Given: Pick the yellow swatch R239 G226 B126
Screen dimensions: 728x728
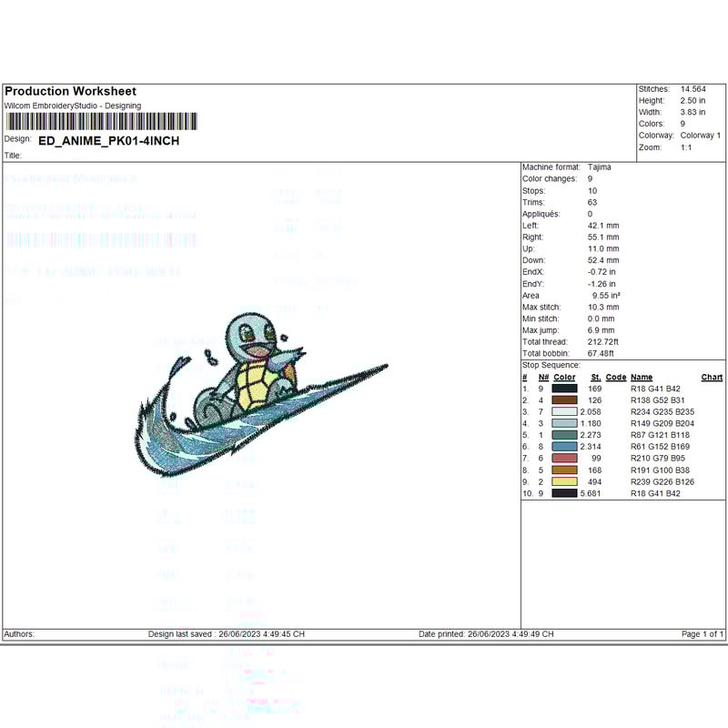Looking at the screenshot, I should point(564,481).
